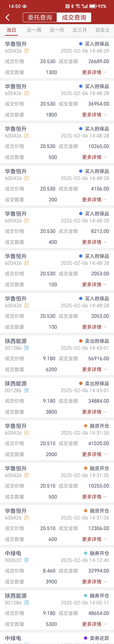The height and width of the screenshot is (644, 114).
Task: Select the 近一月 date filter
Action: [57, 30]
